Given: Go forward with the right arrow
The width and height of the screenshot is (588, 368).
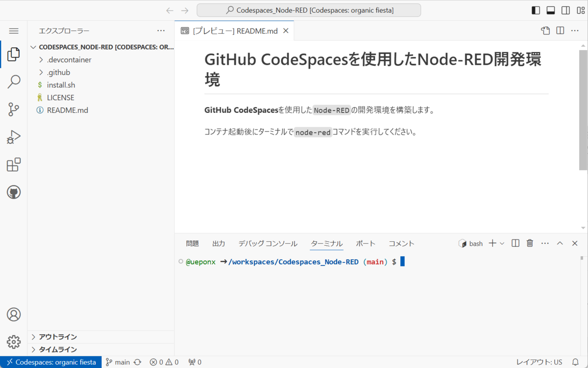Looking at the screenshot, I should tap(185, 10).
